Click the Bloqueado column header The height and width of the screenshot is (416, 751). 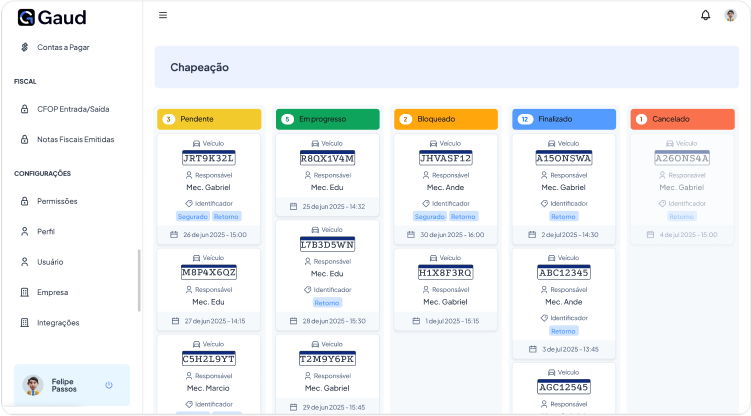point(445,119)
